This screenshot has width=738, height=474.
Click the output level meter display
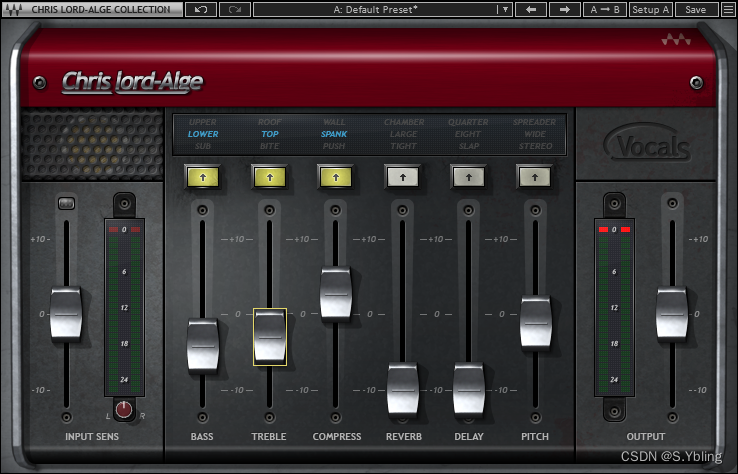614,307
